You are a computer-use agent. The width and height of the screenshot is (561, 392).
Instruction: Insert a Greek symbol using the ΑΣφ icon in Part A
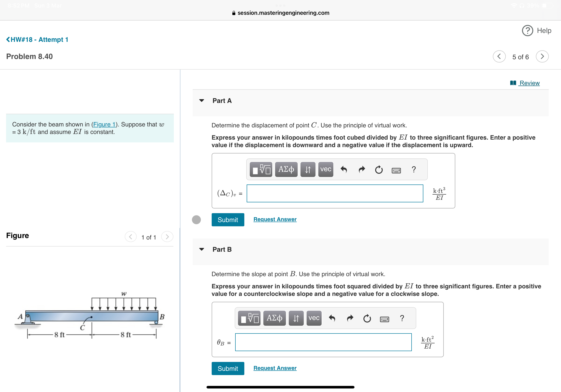pyautogui.click(x=286, y=169)
